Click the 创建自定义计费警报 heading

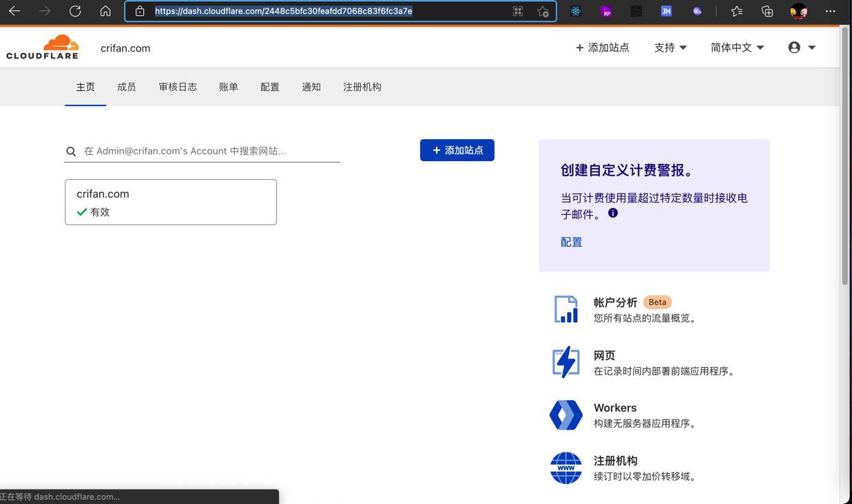click(x=628, y=170)
